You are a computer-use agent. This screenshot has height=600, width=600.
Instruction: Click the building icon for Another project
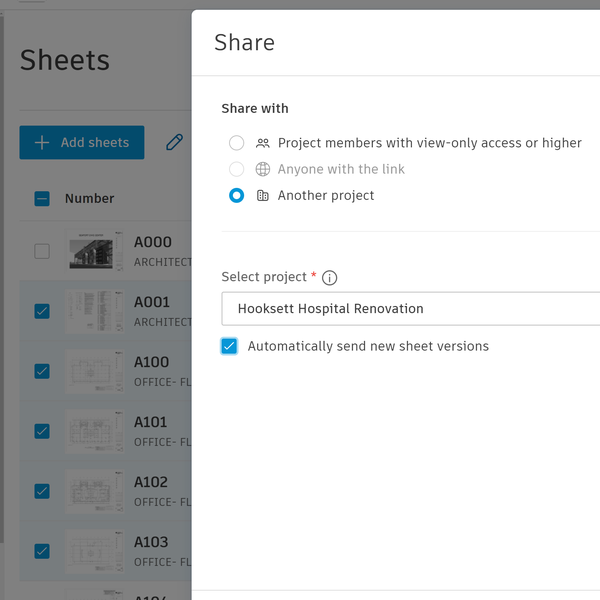coord(263,196)
